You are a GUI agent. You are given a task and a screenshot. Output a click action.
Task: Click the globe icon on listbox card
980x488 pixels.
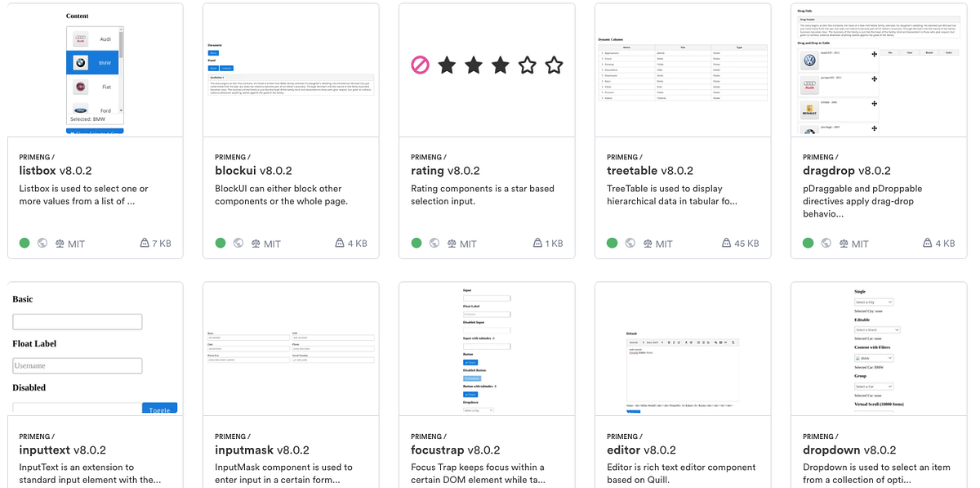pyautogui.click(x=42, y=243)
